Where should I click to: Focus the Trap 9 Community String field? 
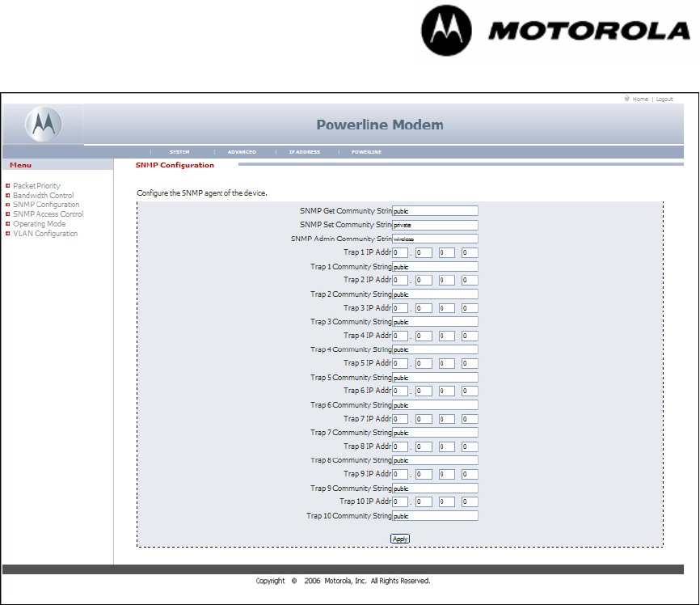(435, 489)
